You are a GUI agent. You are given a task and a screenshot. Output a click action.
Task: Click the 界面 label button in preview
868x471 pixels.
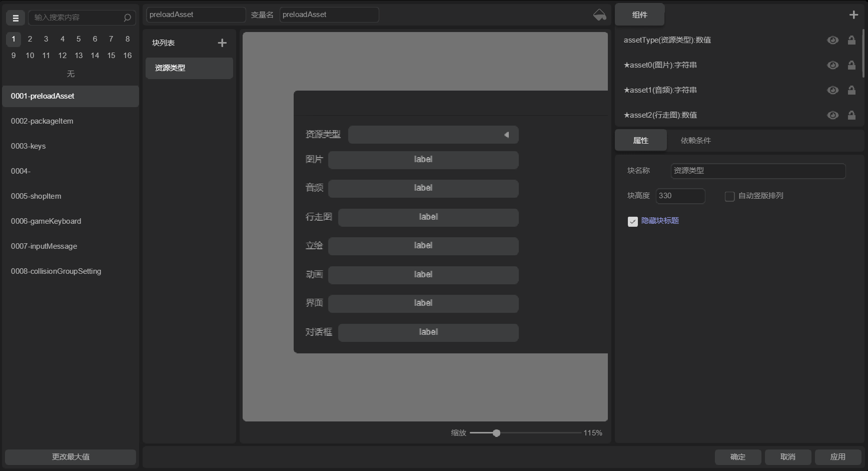[x=423, y=303]
